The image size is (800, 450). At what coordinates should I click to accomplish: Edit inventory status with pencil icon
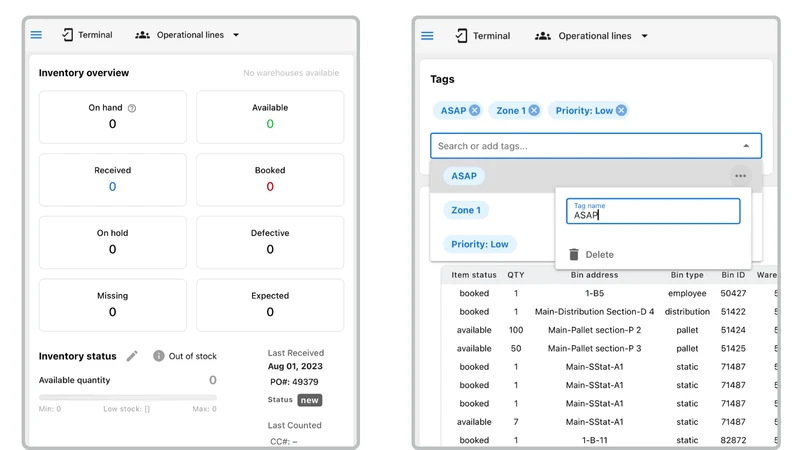point(132,356)
